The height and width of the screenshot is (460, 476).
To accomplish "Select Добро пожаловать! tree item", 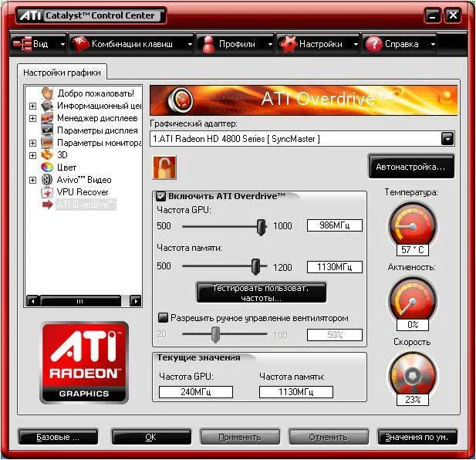I will (96, 93).
